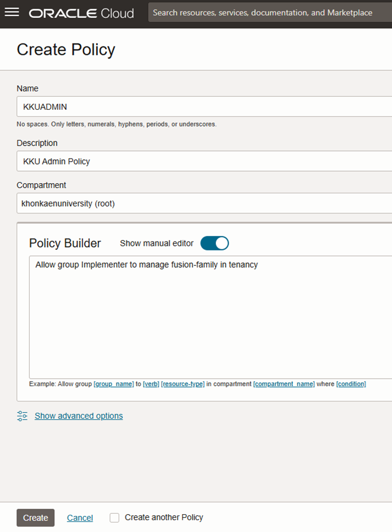Toggle the Show manual editor switch
The height and width of the screenshot is (532, 392).
(215, 243)
